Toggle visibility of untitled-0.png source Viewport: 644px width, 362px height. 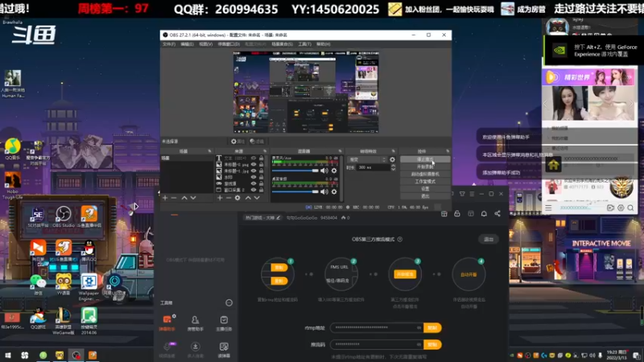coord(254,164)
